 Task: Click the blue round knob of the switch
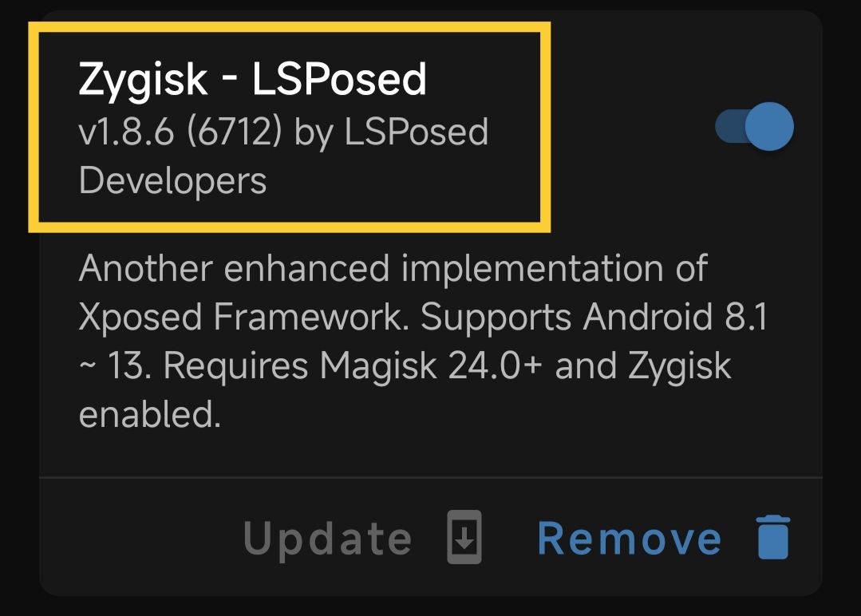click(769, 126)
